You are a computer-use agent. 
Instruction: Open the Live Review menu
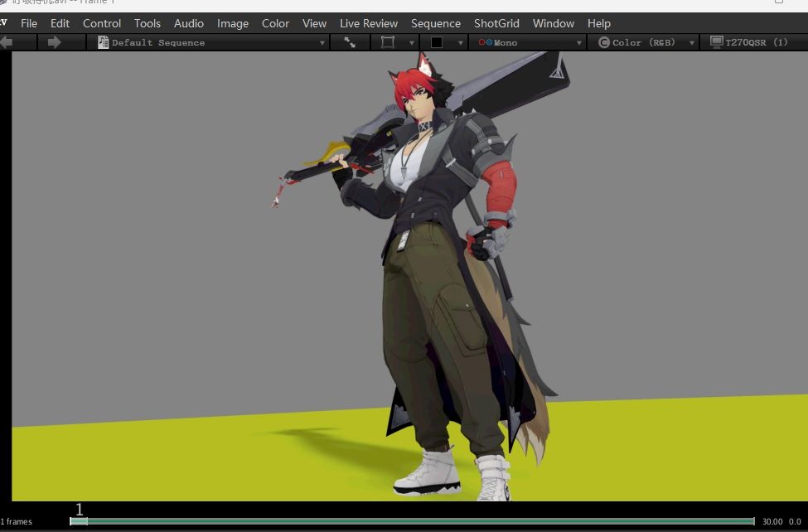[369, 24]
